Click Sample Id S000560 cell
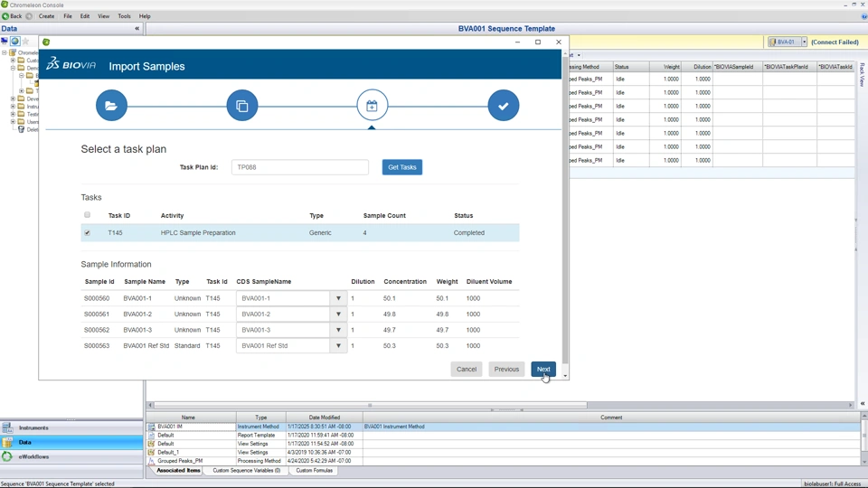The height and width of the screenshot is (488, 868). click(x=97, y=298)
